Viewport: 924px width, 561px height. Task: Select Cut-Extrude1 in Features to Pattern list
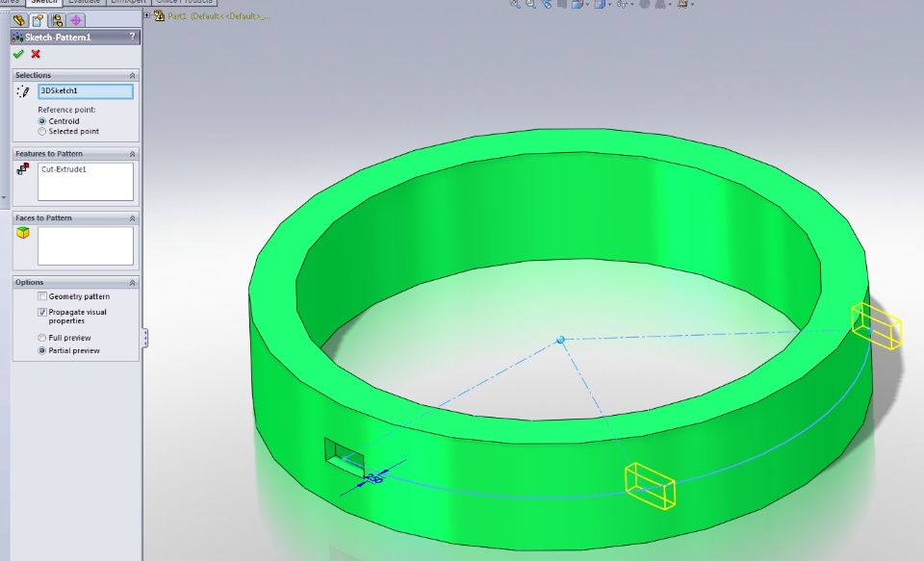64,169
